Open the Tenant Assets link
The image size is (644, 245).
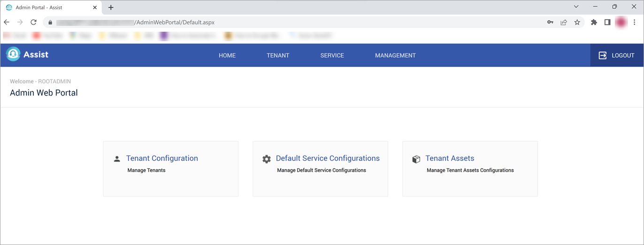pyautogui.click(x=450, y=158)
